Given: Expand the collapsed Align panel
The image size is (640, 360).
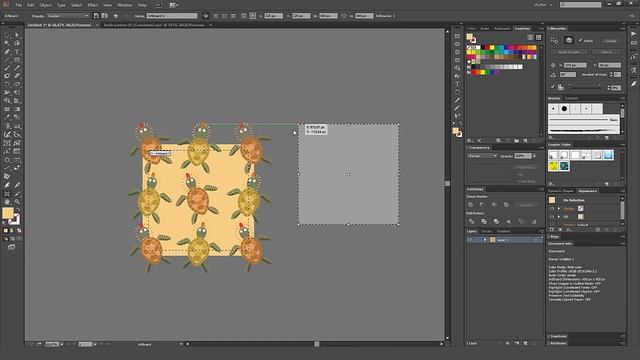Looking at the screenshot, I should click(554, 237).
